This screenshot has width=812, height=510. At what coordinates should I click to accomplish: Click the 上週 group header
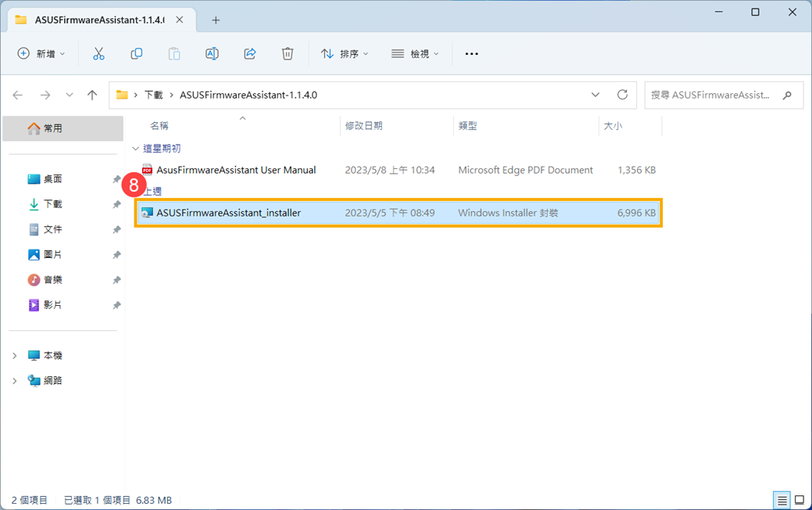tap(152, 191)
